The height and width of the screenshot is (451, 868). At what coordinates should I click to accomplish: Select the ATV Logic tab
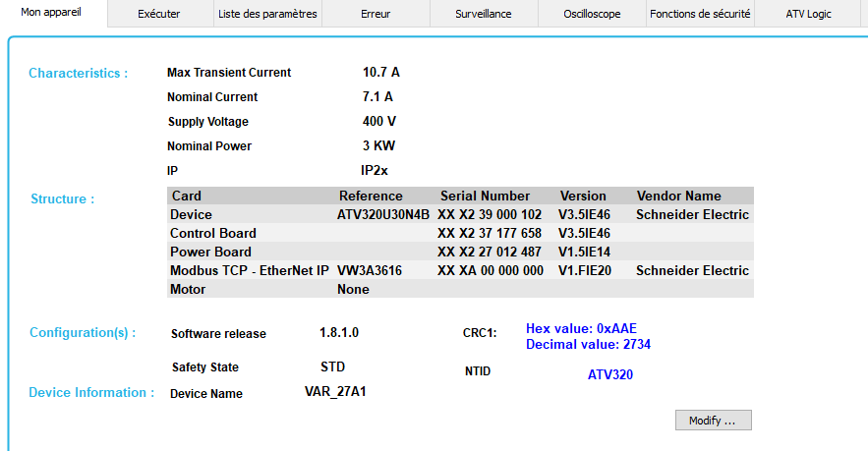(x=808, y=15)
